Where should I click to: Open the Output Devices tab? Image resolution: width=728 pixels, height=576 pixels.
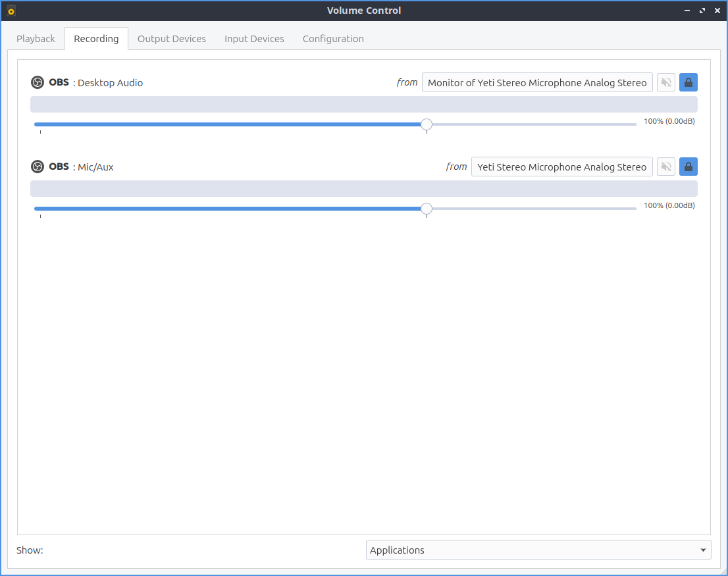[x=171, y=39]
